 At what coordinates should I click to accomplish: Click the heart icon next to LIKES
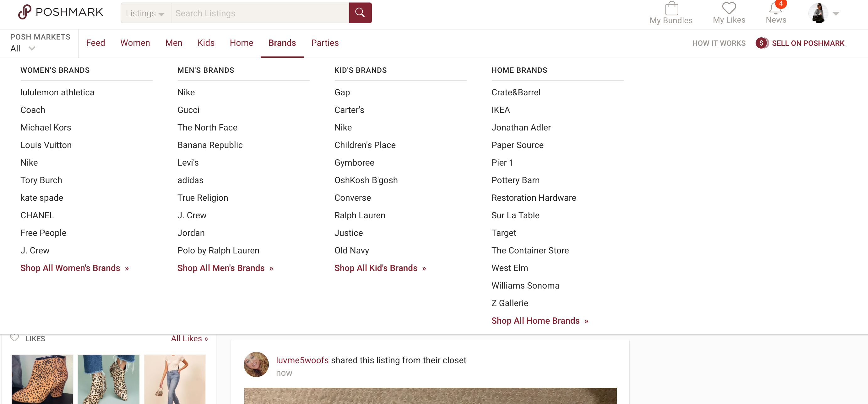(x=14, y=338)
